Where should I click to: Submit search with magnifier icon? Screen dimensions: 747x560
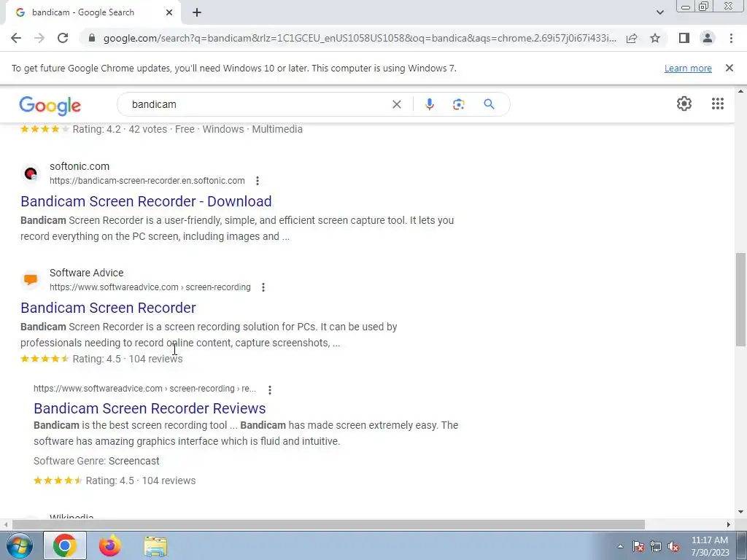click(489, 104)
